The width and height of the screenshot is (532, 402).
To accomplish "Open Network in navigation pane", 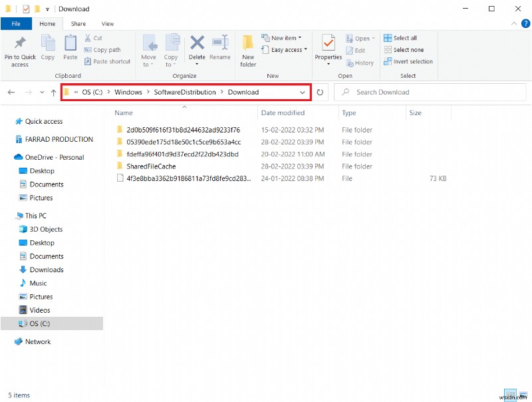I will click(x=38, y=341).
